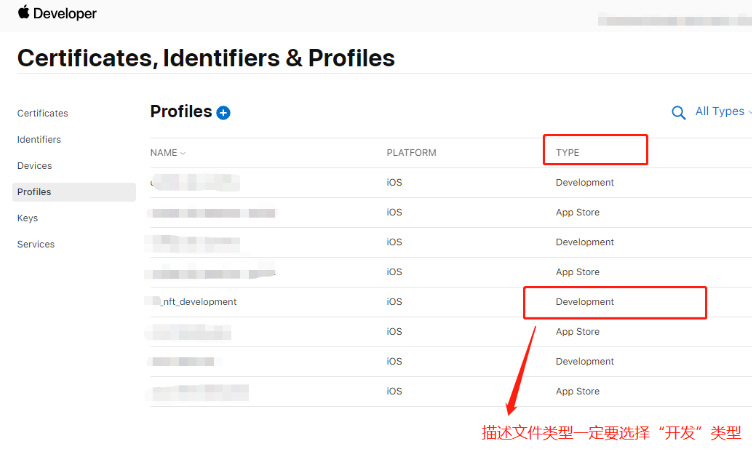752x461 pixels.
Task: Go to Identifiers section
Action: click(39, 140)
